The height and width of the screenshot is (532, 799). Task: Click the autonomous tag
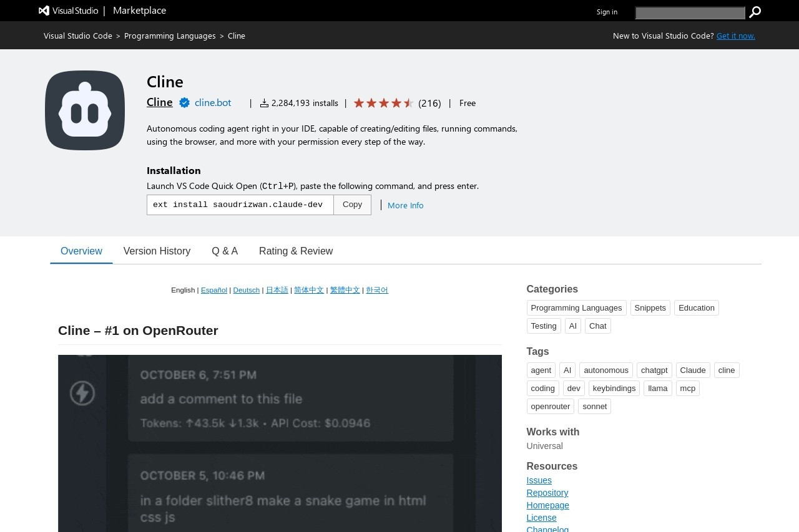[x=606, y=370]
